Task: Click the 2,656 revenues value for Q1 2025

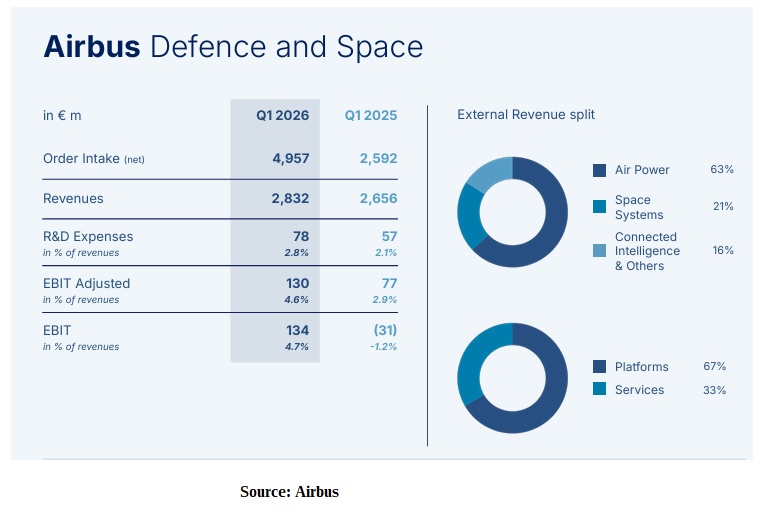Action: (x=378, y=199)
